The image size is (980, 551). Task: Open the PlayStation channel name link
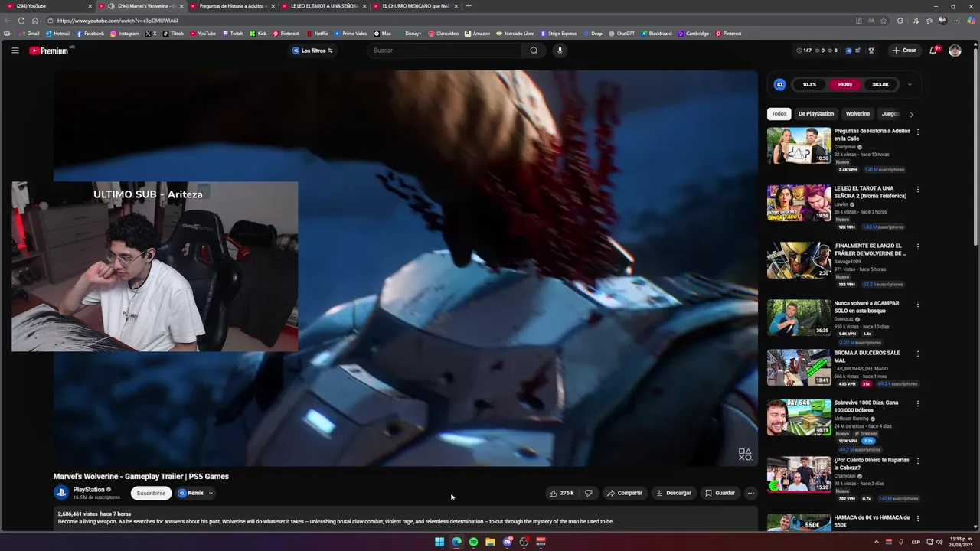(x=89, y=490)
